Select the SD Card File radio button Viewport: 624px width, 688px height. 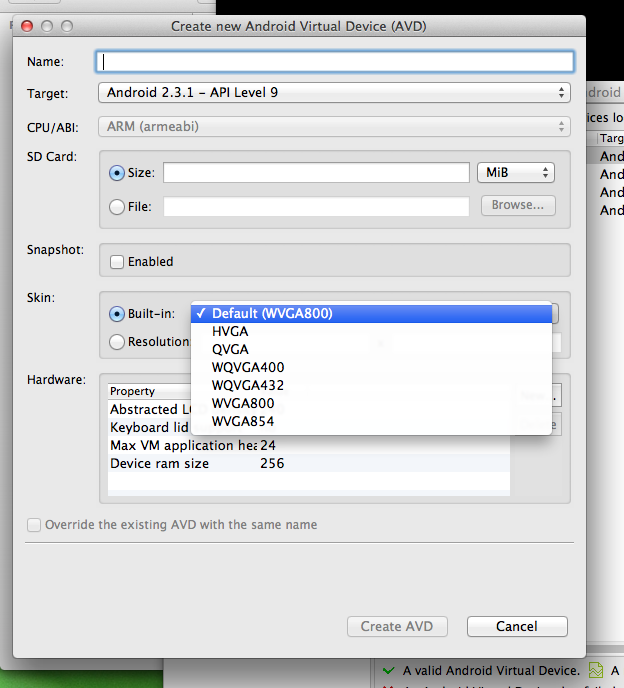(117, 206)
